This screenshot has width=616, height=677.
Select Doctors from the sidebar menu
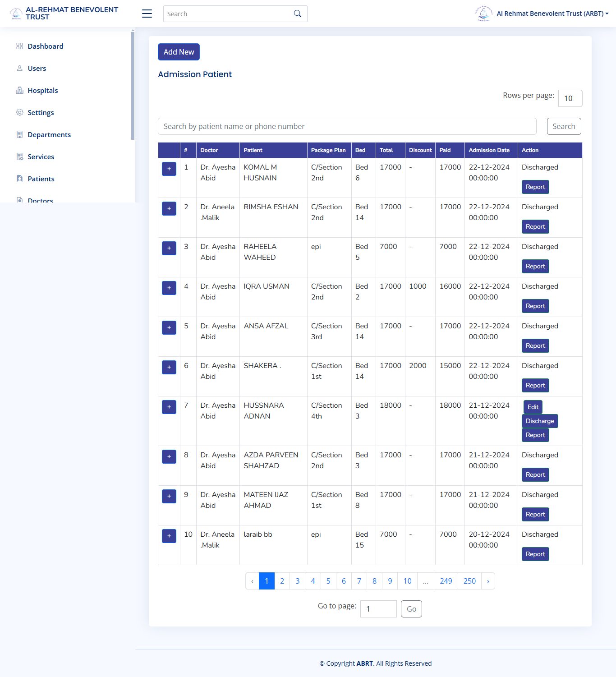coord(41,200)
